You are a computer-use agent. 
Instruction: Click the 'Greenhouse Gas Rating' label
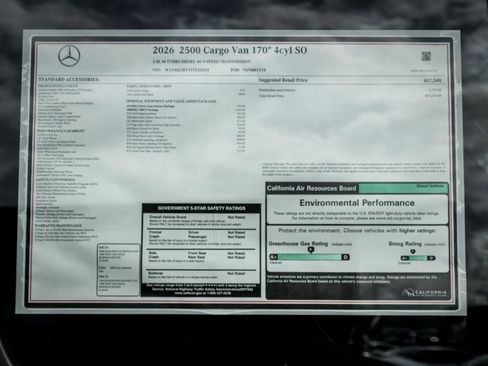pos(298,244)
